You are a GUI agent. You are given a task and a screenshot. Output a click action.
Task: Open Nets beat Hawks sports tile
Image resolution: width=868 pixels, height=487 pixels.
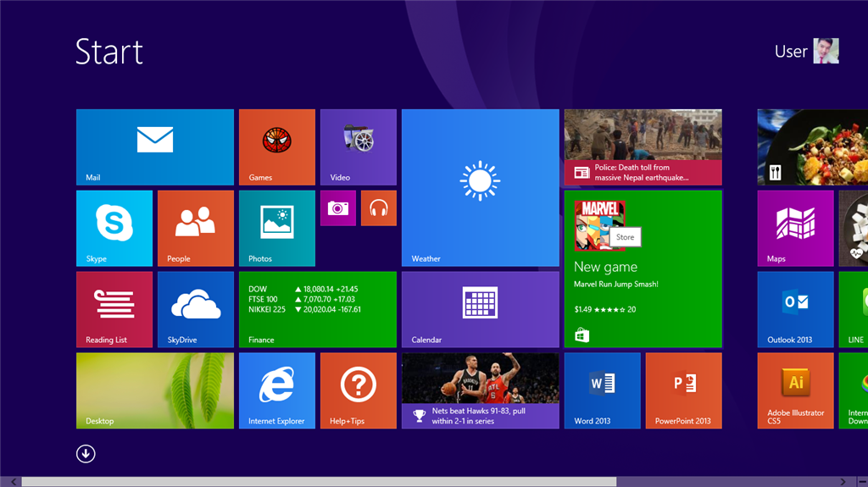pyautogui.click(x=481, y=390)
